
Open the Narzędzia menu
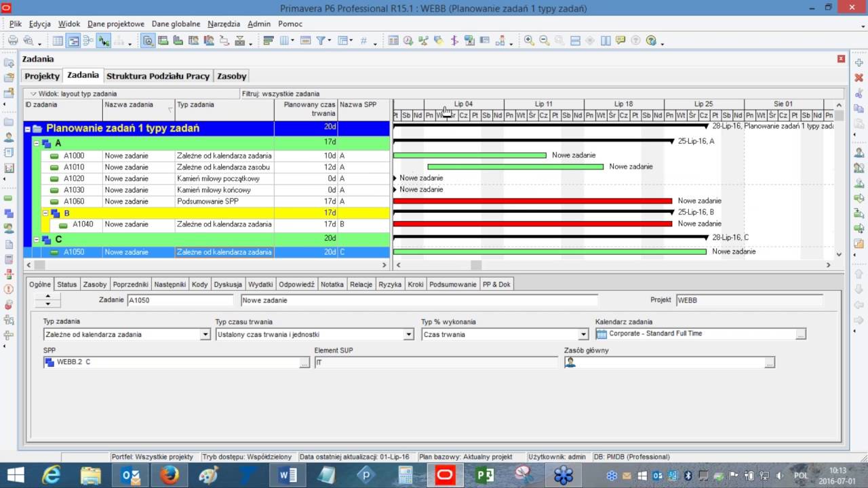(x=224, y=24)
